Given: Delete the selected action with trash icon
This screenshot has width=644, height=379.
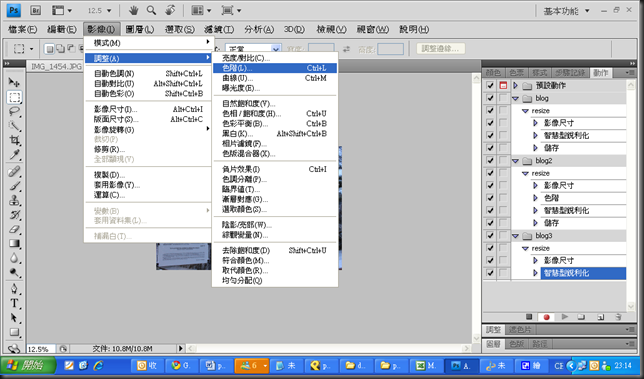Looking at the screenshot, I should 619,317.
